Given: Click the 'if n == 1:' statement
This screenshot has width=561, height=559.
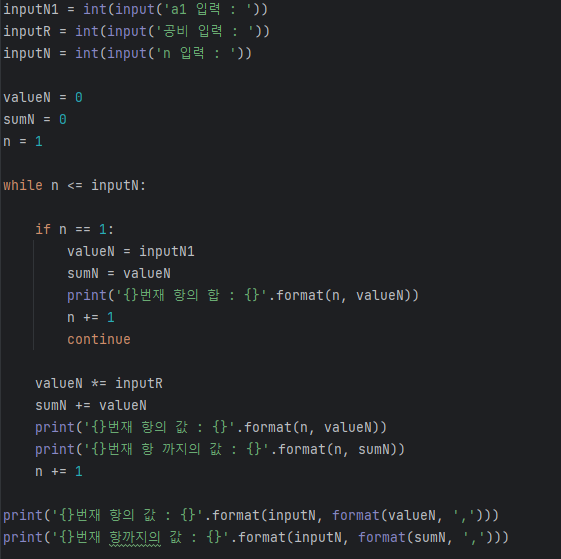Looking at the screenshot, I should 74,229.
